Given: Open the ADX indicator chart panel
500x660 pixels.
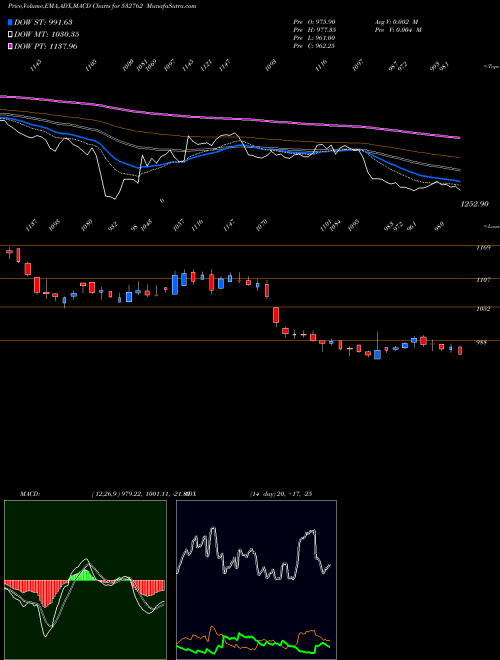Looking at the screenshot, I should [x=256, y=580].
